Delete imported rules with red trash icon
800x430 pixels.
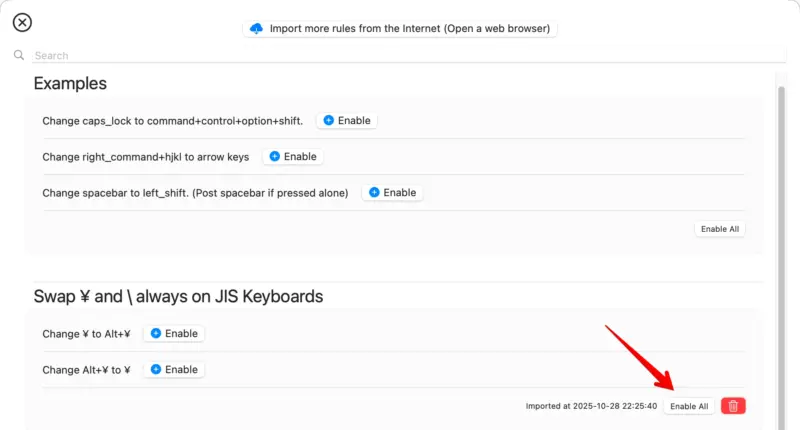733,406
